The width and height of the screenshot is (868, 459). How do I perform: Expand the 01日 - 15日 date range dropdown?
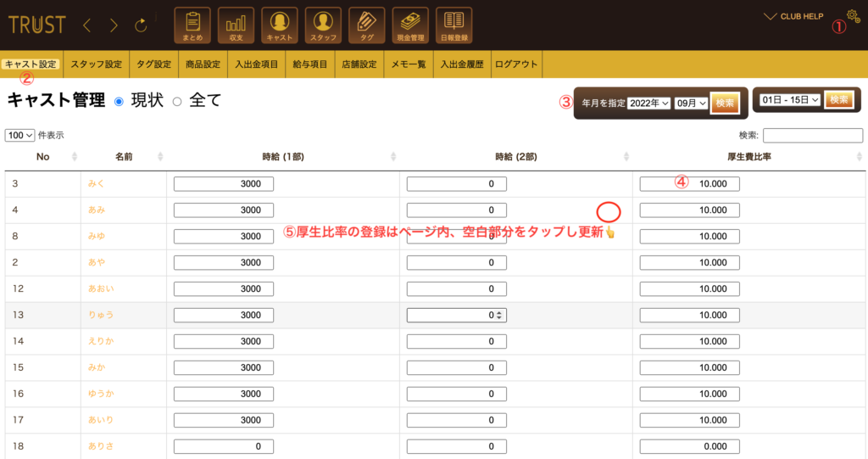(790, 100)
